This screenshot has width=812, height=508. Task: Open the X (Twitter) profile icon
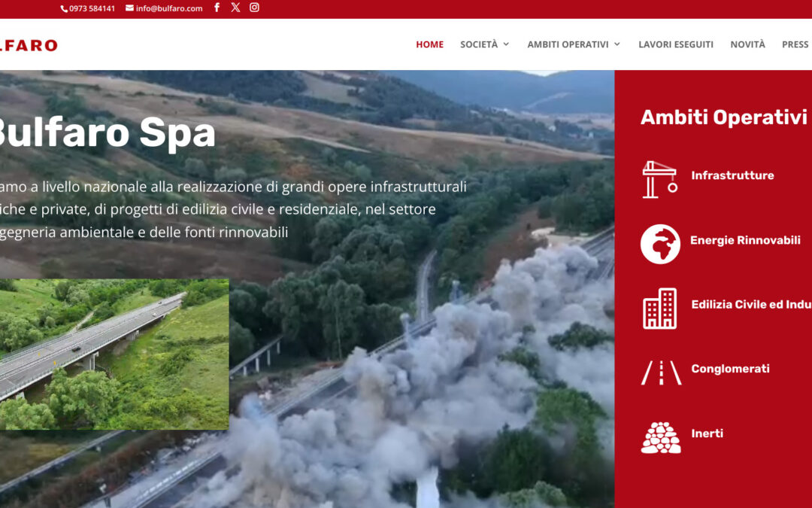235,8
